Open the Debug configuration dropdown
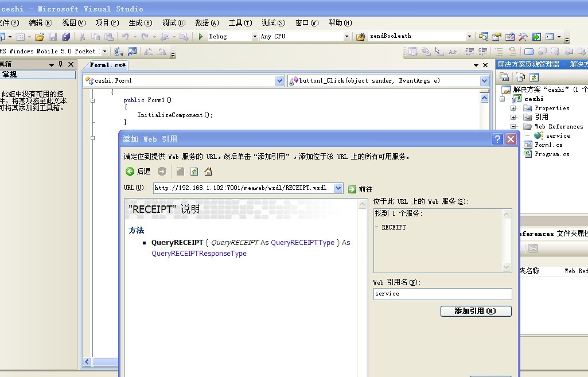 (x=255, y=36)
